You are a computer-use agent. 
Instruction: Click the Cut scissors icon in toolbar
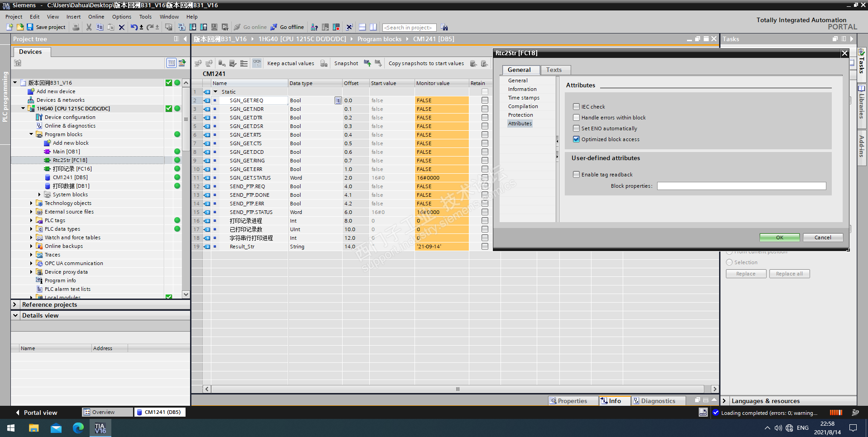click(89, 27)
